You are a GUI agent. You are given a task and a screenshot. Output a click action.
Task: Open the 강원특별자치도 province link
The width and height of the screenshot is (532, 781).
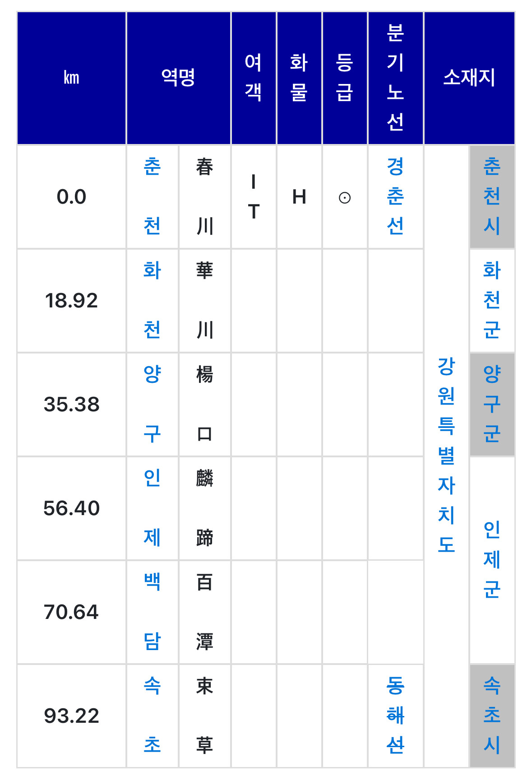coord(446,456)
